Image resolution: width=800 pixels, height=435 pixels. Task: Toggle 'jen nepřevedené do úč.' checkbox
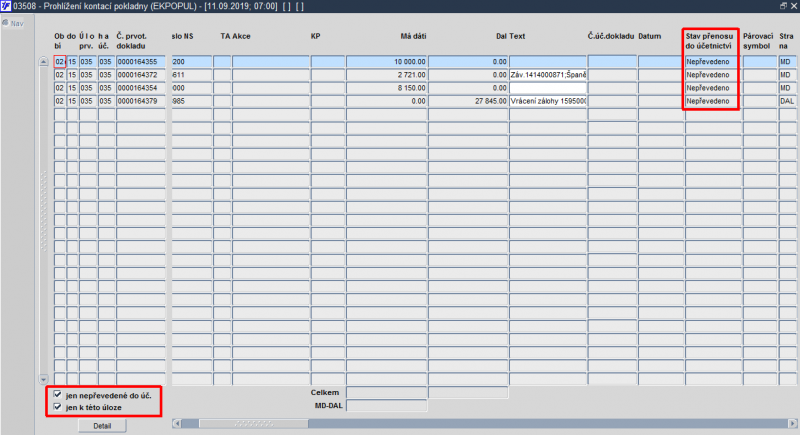pos(58,395)
